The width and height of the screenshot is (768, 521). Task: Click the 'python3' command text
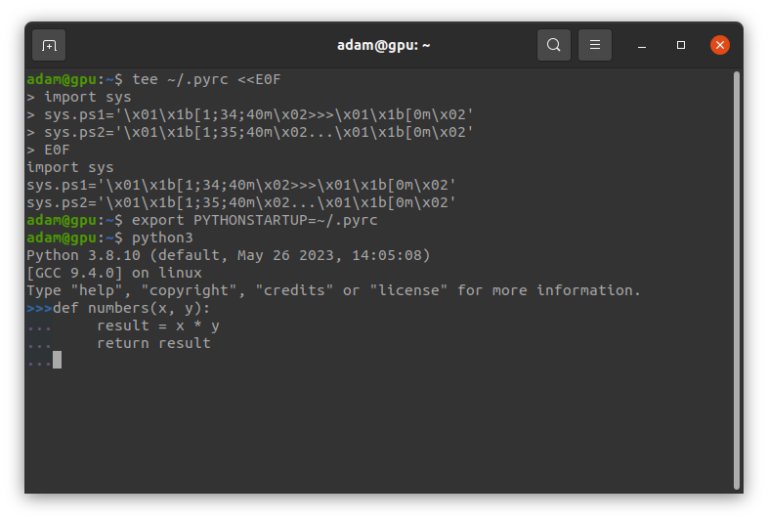(162, 238)
